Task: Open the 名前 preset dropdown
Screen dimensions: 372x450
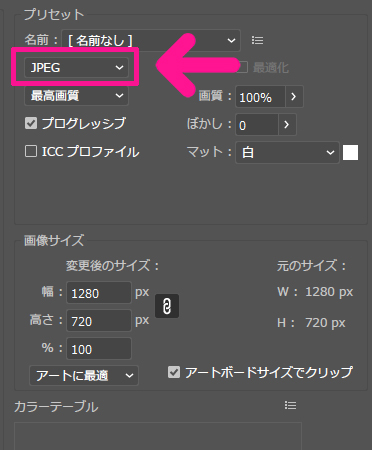Action: 151,40
